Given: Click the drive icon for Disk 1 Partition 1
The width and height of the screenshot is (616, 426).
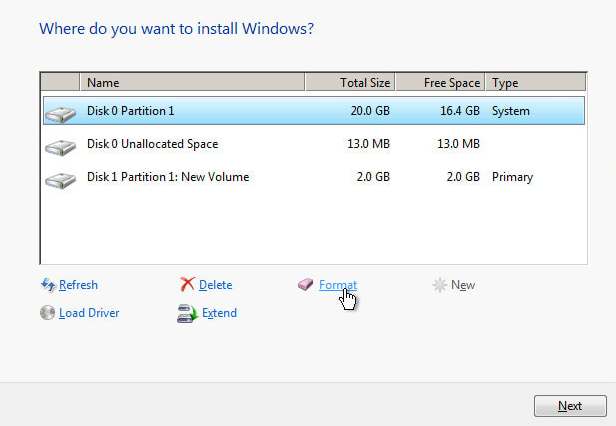Looking at the screenshot, I should [60, 180].
